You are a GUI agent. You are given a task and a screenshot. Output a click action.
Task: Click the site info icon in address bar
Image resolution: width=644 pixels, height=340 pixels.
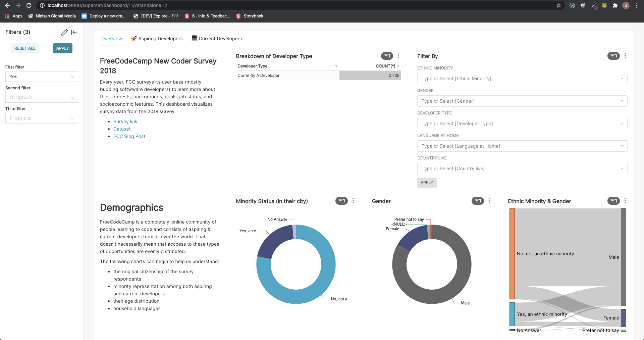coord(42,5)
